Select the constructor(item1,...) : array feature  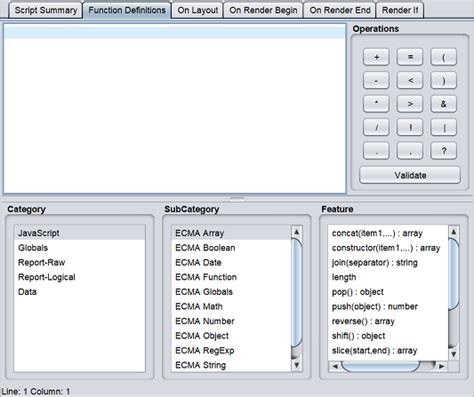point(388,248)
